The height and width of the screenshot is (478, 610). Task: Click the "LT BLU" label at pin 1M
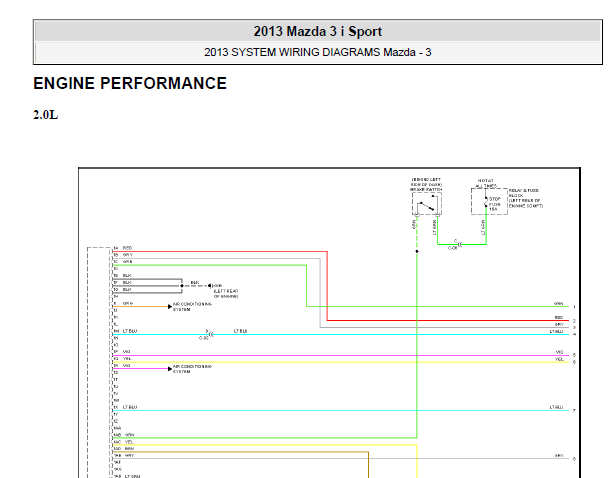click(130, 331)
